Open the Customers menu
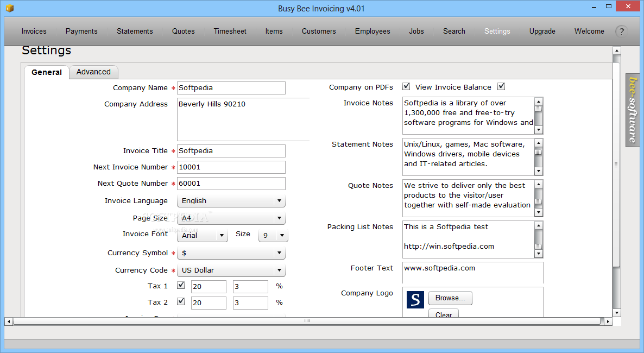644x353 pixels. coord(319,31)
